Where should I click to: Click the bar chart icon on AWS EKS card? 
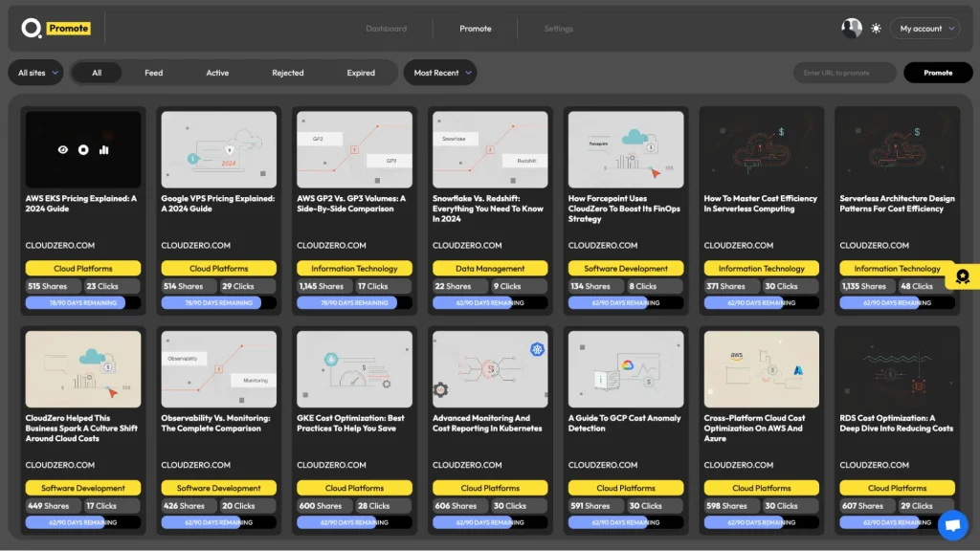(103, 150)
